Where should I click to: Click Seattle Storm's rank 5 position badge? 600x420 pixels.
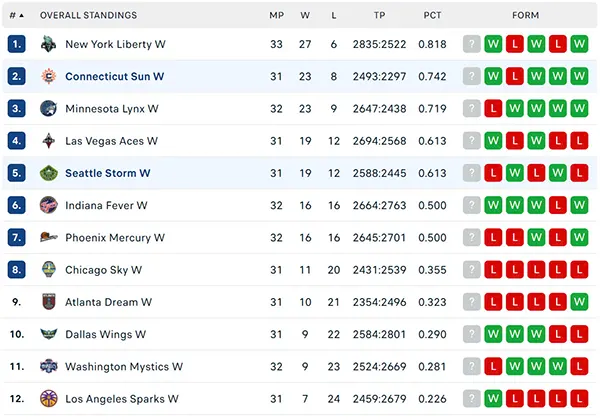(x=16, y=173)
